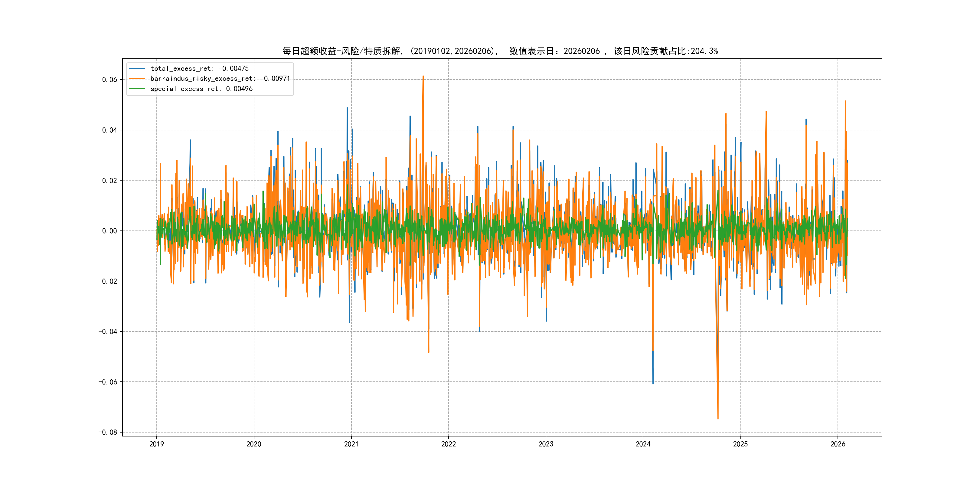This screenshot has width=980, height=490.
Task: Select the special_excess_ret legend label text
Action: [201, 89]
